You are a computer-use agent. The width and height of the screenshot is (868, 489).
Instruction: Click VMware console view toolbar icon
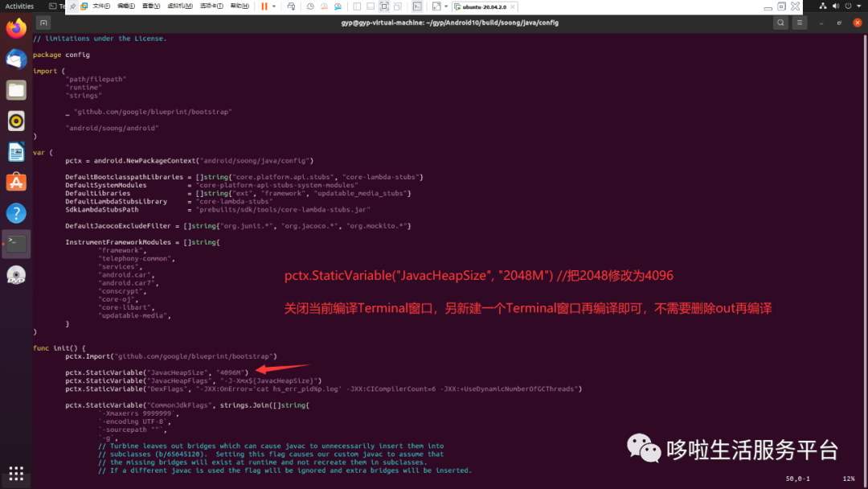click(x=417, y=6)
